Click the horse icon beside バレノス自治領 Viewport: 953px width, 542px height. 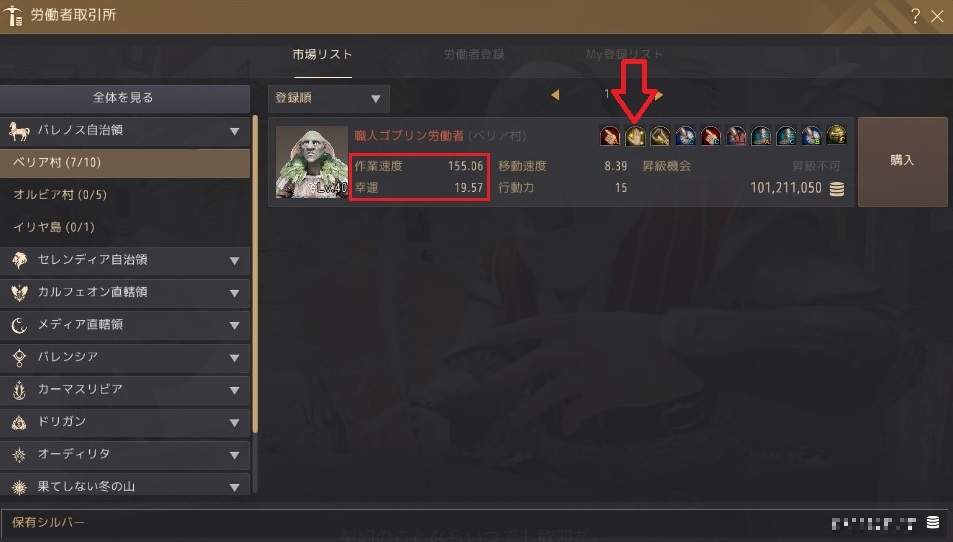pos(19,131)
